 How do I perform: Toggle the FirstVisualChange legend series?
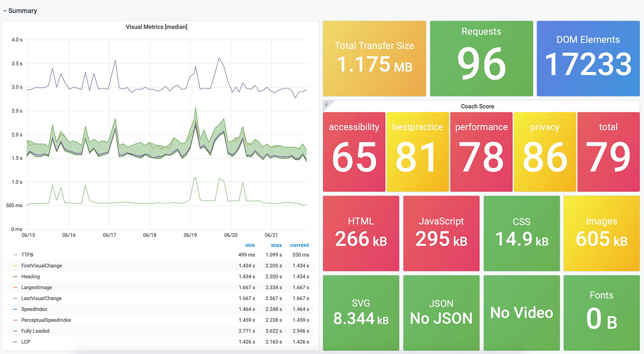coord(41,265)
